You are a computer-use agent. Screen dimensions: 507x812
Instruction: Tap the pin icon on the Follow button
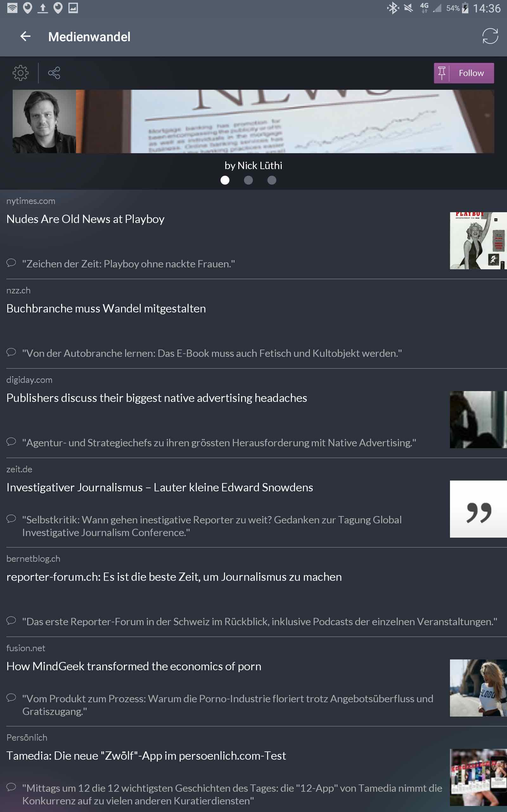coord(442,73)
